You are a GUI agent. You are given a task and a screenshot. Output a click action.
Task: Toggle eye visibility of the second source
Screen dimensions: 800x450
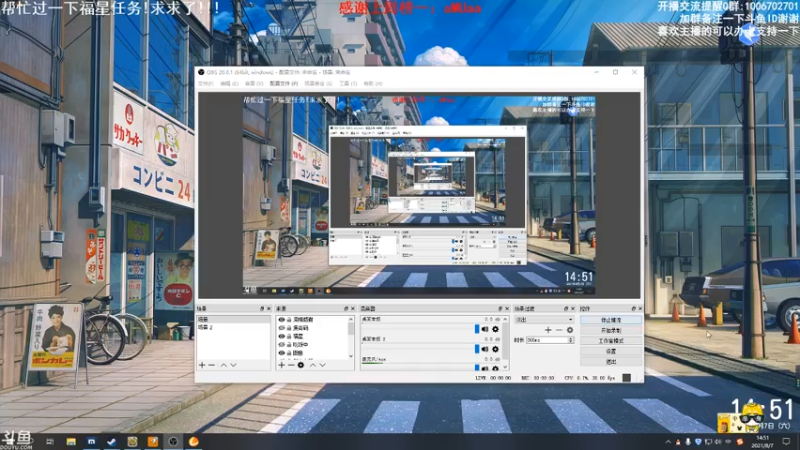(x=282, y=328)
